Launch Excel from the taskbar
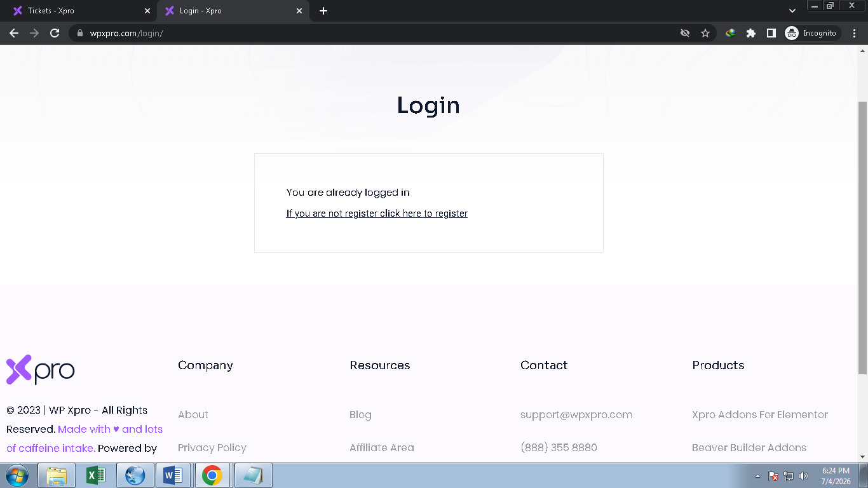868x488 pixels. click(96, 475)
